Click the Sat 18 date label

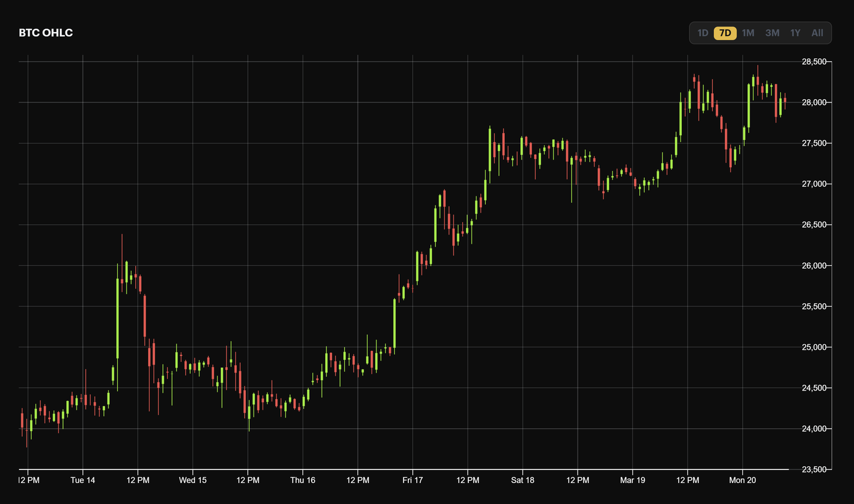pyautogui.click(x=522, y=480)
